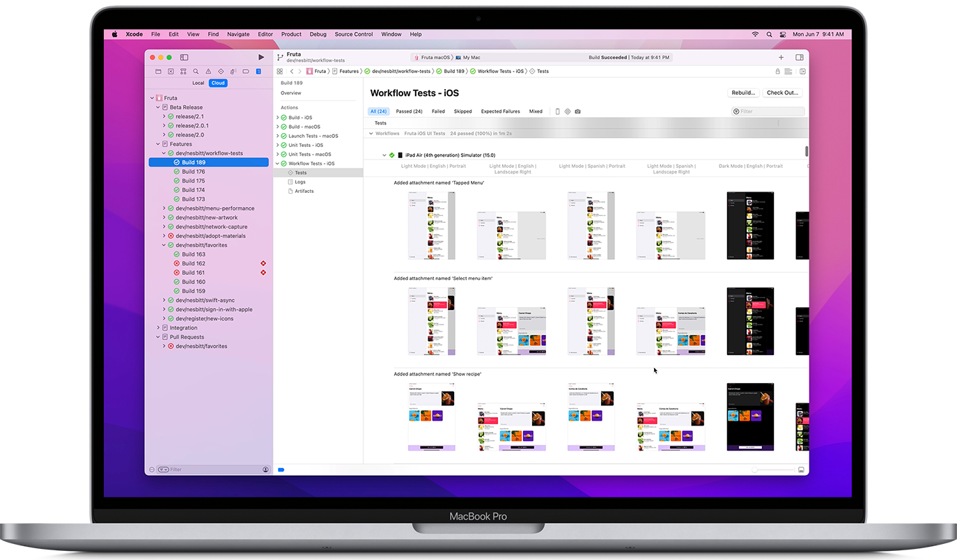Screen dimensions: 957x560
Task: Click the plus Library button in toolbar
Action: pos(781,57)
